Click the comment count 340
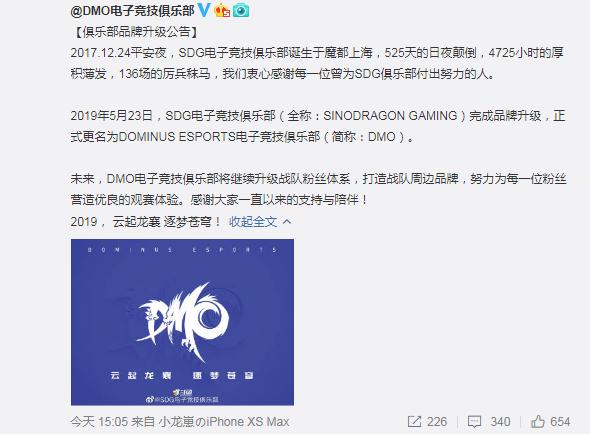Screen dimensions: 590x434 500,422
